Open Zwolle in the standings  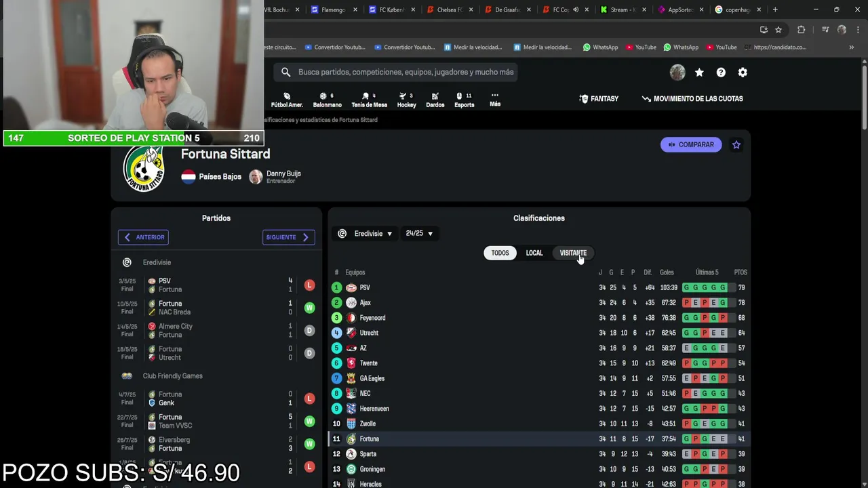click(x=539, y=424)
